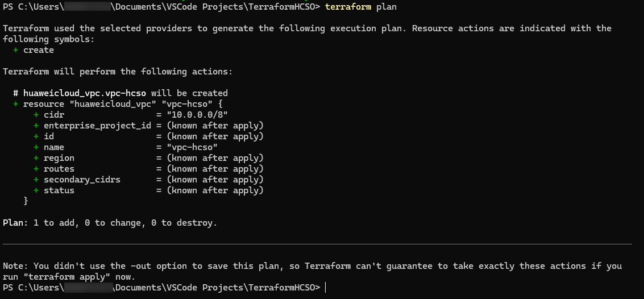Click the "huaweicloud_vpc.vpc-hcso" heading text
This screenshot has width=644, height=299.
85,93
